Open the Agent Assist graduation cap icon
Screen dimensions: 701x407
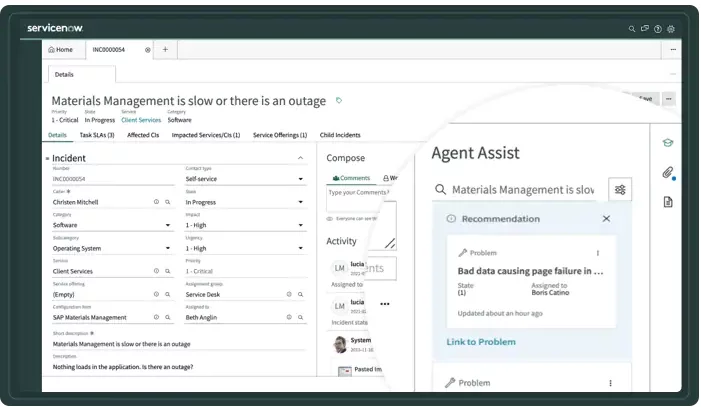click(667, 143)
